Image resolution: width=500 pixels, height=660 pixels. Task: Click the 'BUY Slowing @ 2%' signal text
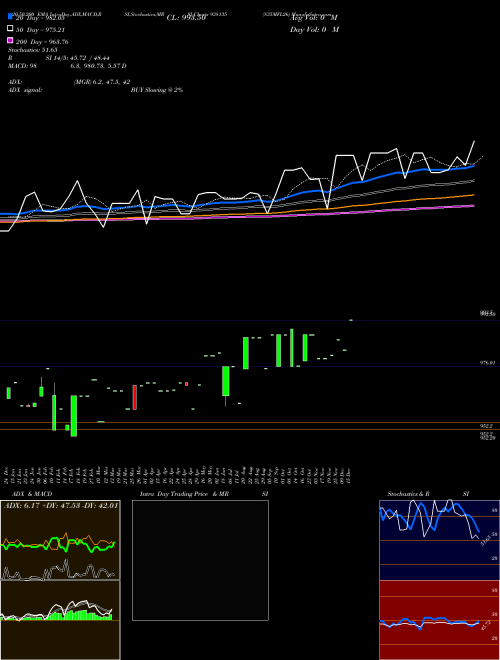click(157, 90)
